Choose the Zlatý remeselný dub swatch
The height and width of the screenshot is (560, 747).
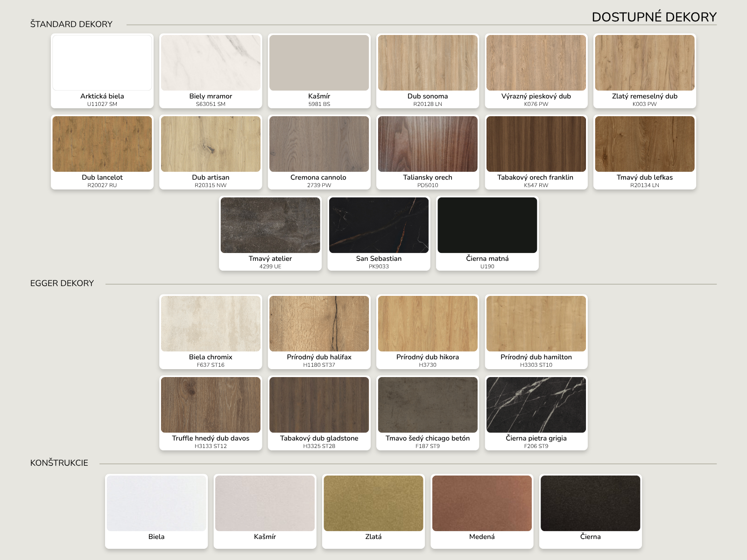pos(645,71)
